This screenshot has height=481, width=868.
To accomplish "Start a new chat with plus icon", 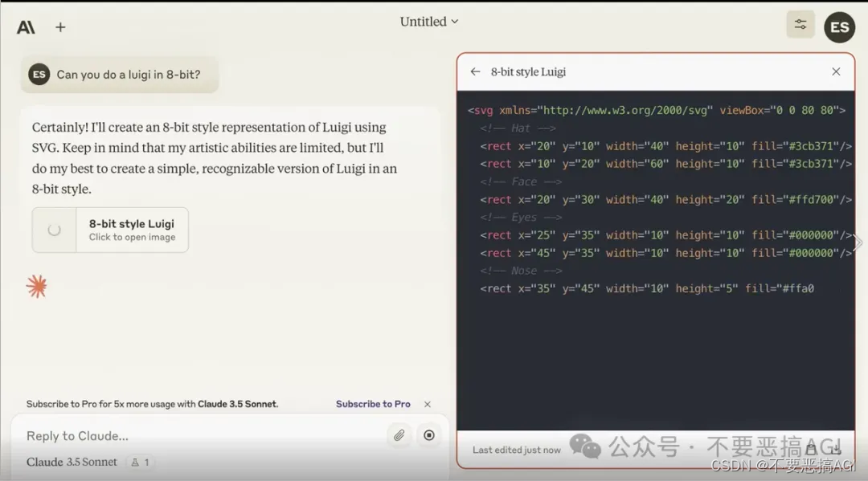I will click(x=60, y=27).
